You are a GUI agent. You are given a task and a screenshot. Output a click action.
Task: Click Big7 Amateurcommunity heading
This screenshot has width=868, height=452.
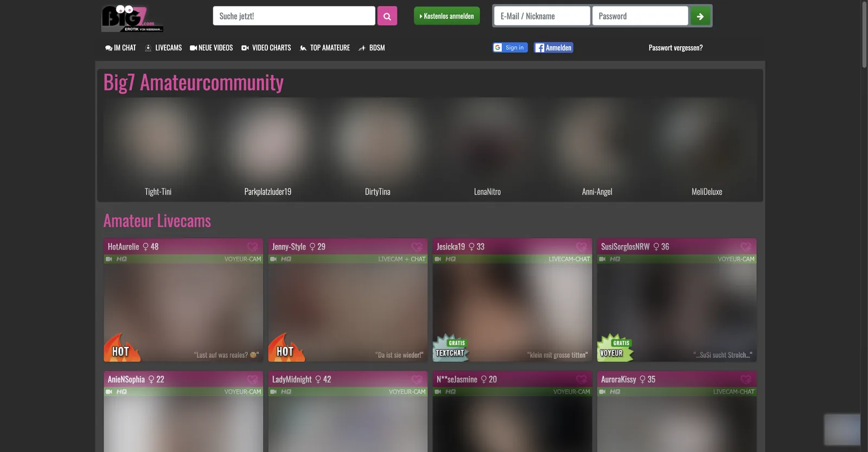194,83
